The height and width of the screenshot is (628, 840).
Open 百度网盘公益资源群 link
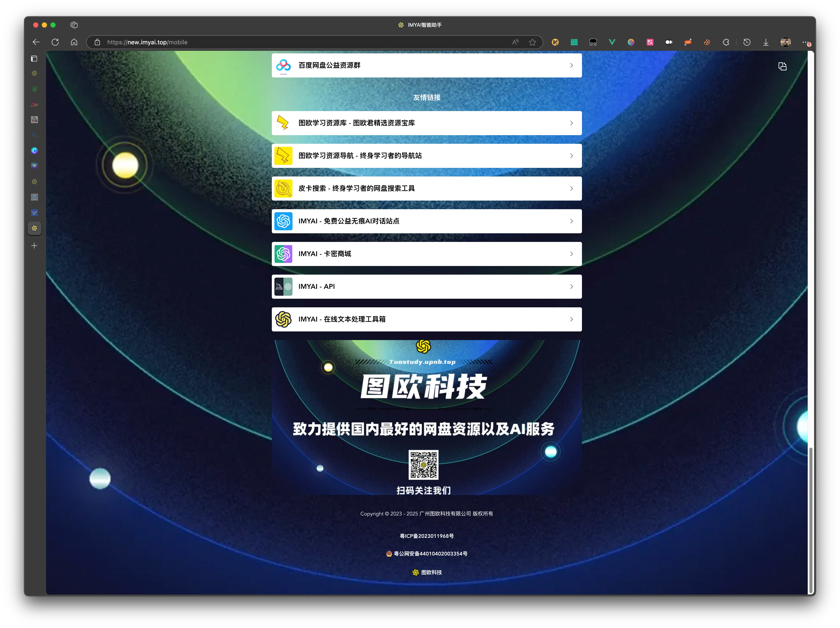(x=426, y=65)
